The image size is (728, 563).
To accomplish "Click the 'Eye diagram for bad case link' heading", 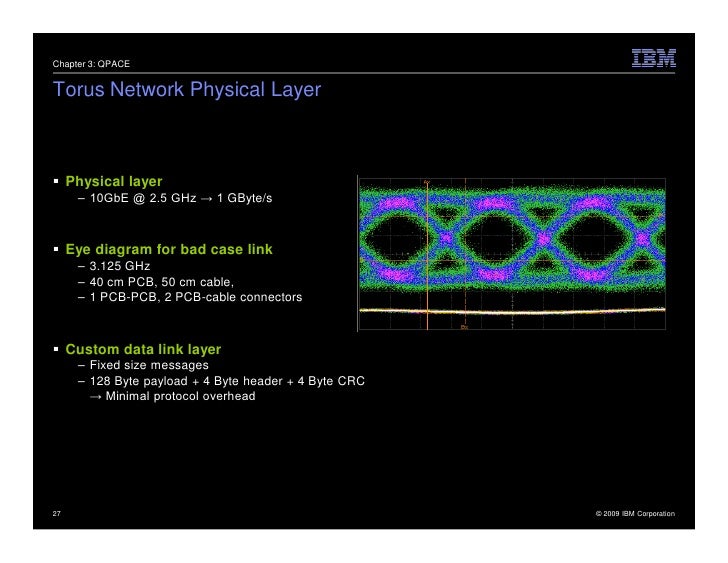I will pyautogui.click(x=169, y=249).
